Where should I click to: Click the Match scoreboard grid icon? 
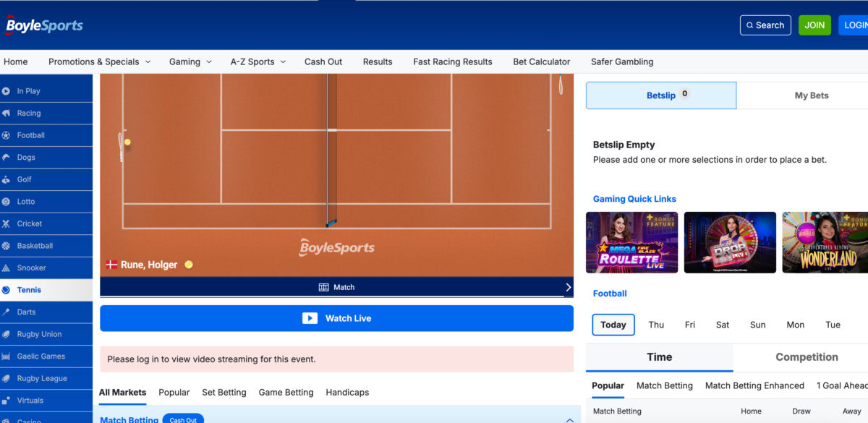click(323, 287)
